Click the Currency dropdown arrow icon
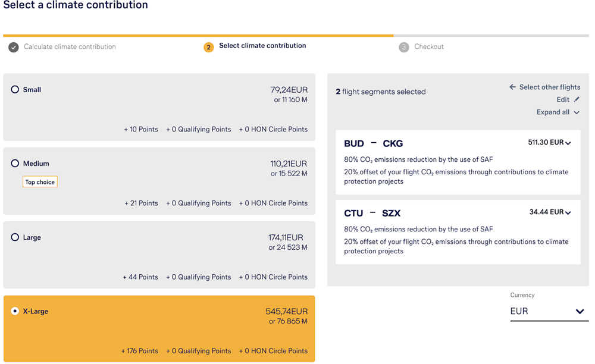595x364 pixels. click(580, 312)
